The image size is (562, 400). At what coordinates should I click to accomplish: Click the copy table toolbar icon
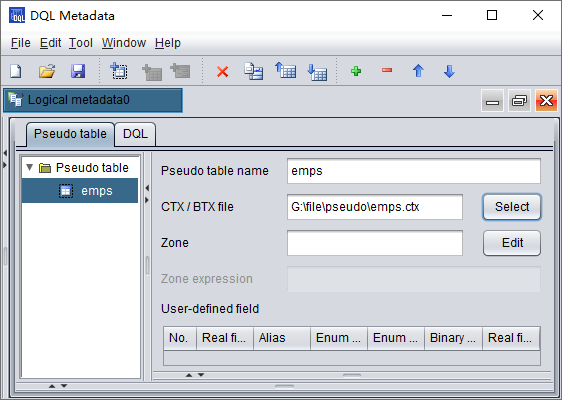[x=254, y=71]
